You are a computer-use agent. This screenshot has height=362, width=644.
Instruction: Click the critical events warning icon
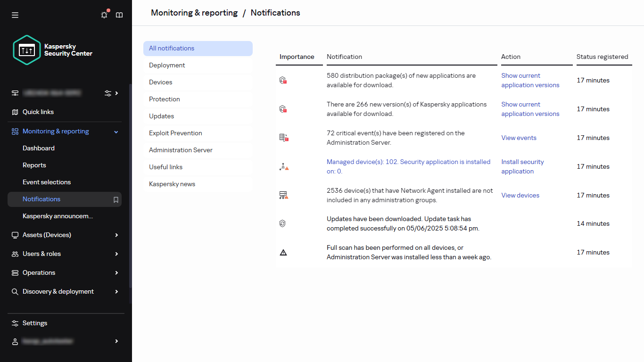coord(283,138)
